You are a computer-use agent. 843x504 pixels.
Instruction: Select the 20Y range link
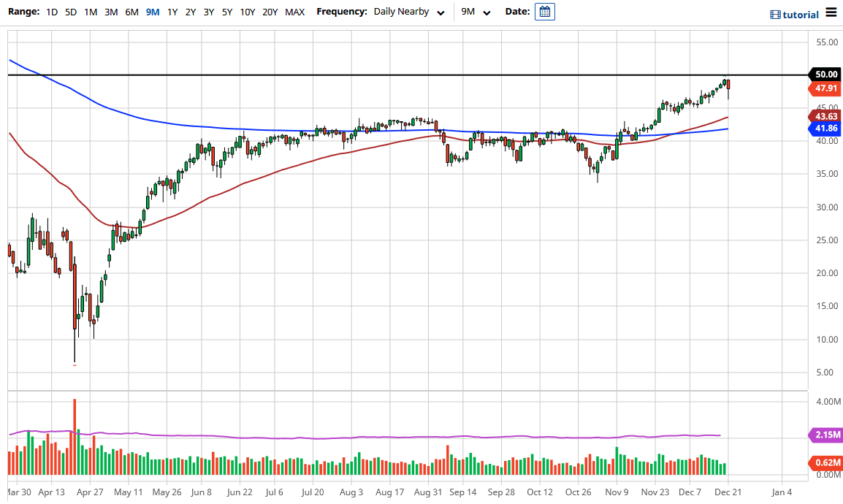270,12
